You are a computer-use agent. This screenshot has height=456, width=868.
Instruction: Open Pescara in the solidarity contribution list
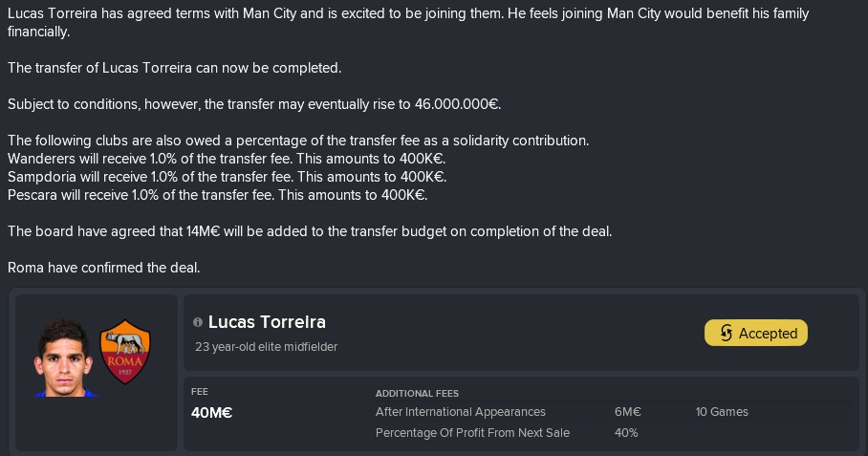(32, 195)
